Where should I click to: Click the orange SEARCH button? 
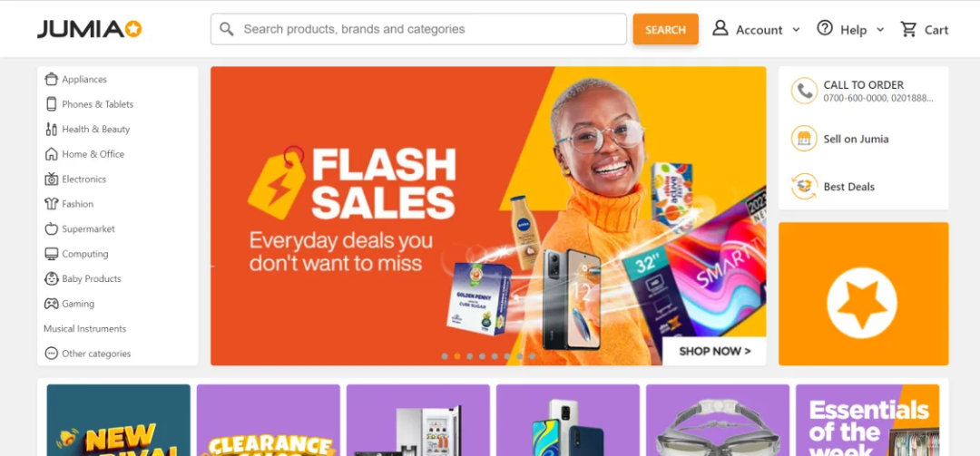666,29
